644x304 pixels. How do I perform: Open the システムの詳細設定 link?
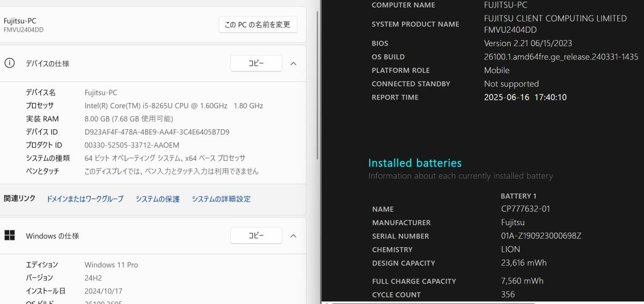pos(221,199)
